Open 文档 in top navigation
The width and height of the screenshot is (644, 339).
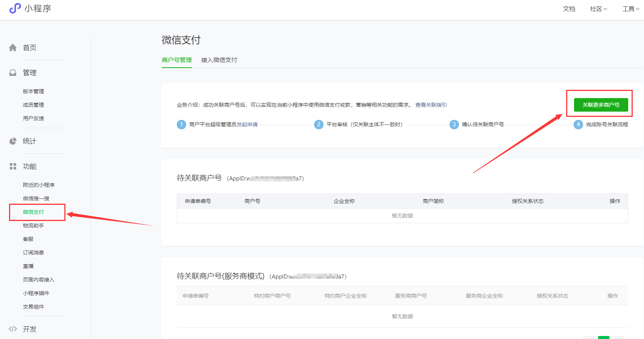click(x=569, y=9)
